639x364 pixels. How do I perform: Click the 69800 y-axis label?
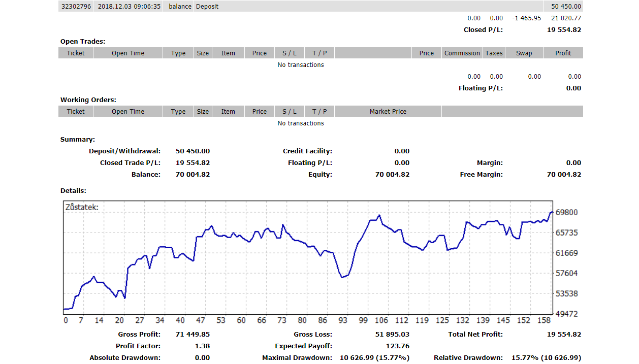click(567, 212)
